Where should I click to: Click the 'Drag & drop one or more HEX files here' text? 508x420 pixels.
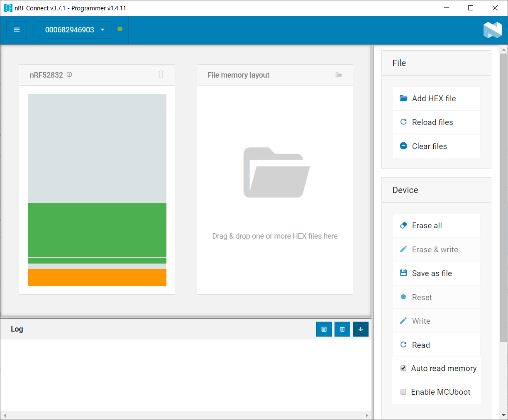pos(275,236)
